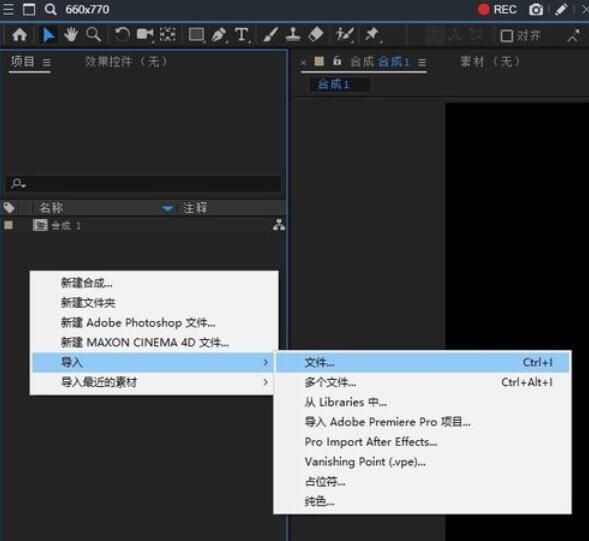Click the 名称 column sort arrow

tap(167, 208)
